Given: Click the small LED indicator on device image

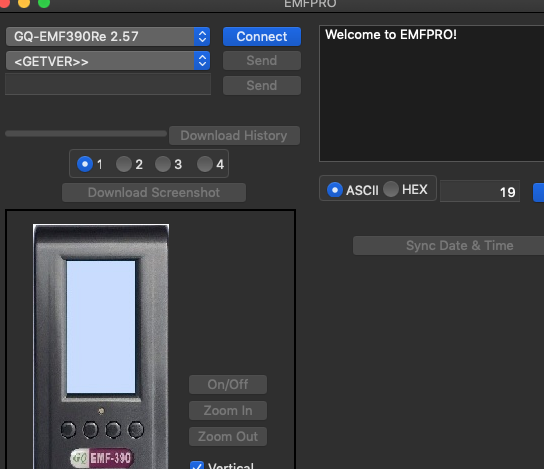Looking at the screenshot, I should 101,411.
